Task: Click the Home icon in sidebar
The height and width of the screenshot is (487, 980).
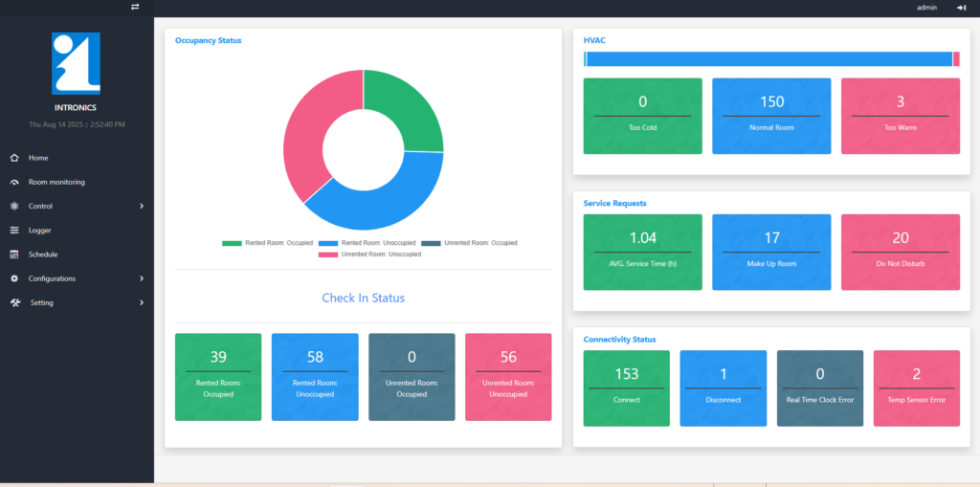Action: [14, 158]
